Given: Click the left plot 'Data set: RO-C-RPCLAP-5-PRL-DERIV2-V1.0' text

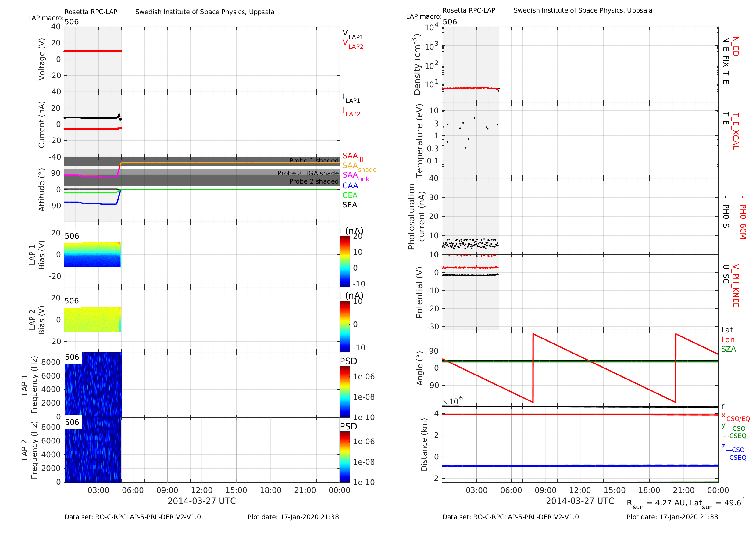Looking at the screenshot, I should [x=132, y=517].
